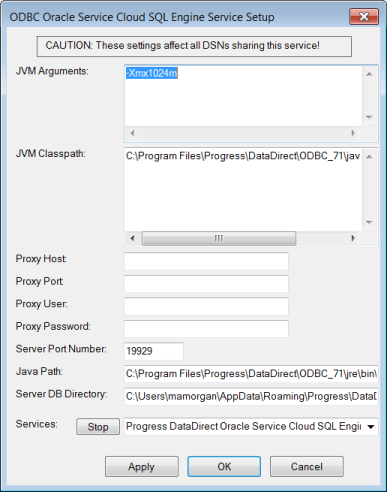Focus the Proxy Port field
Screen dimensions: 387x492
point(206,284)
